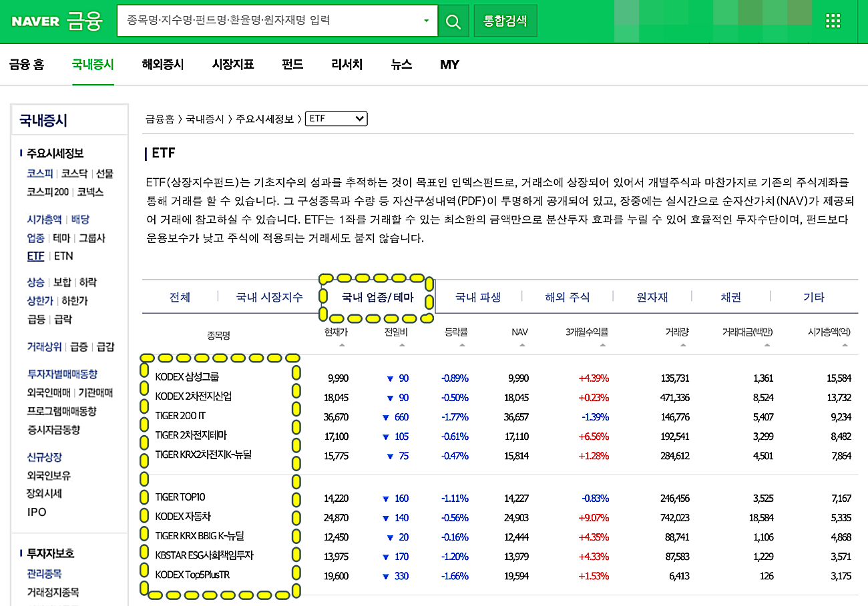Screen dimensions: 868x606
Task: Click the 18,584 거래대금 value
Action: [761, 517]
